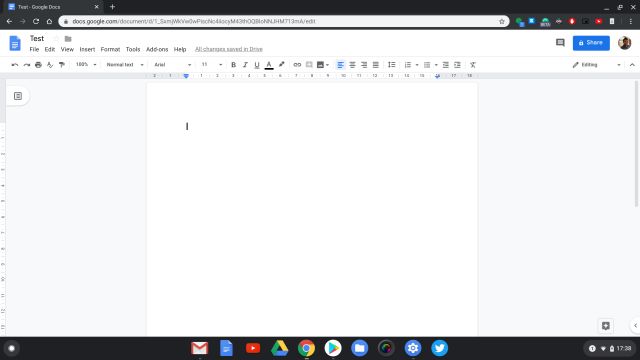Open a new browser tab
The height and width of the screenshot is (360, 640).
coord(112,7)
